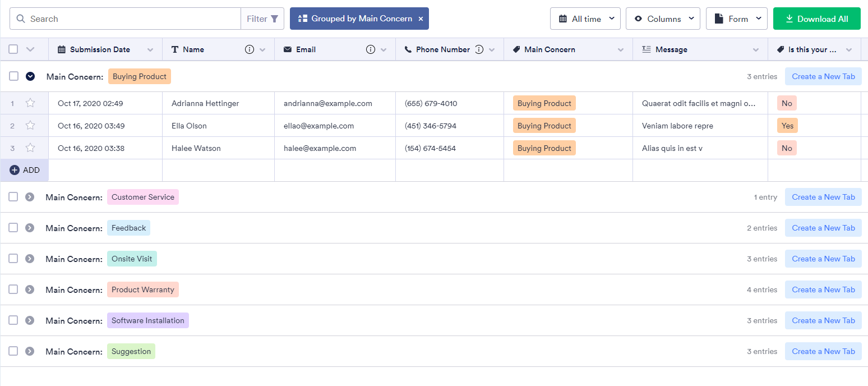Click the plus ADD row button
Viewport: 868px width, 386px height.
pyautogui.click(x=25, y=170)
